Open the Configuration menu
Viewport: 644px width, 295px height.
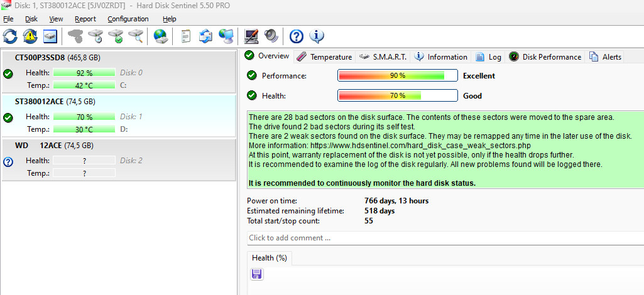[x=128, y=19]
